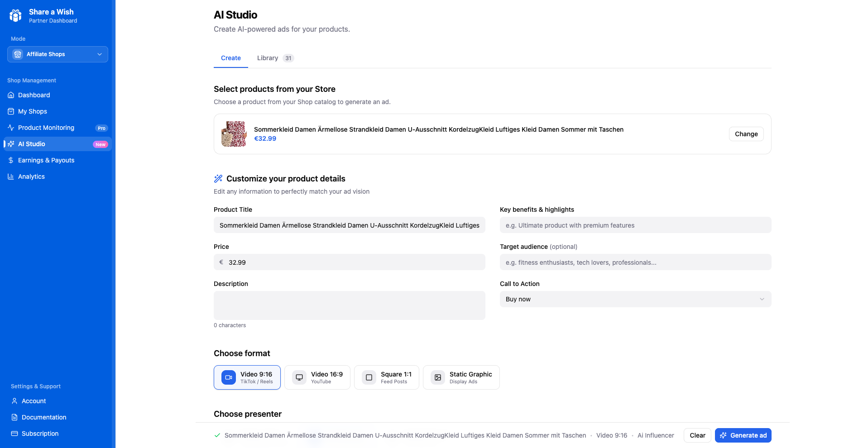The image size is (868, 448).
Task: Click the Analytics bar chart icon
Action: click(11, 176)
